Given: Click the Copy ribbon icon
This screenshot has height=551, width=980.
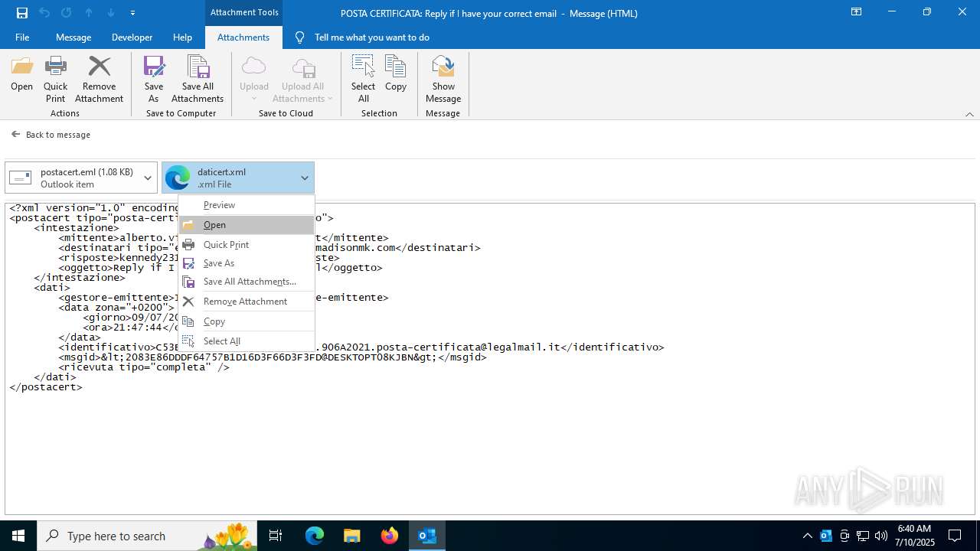Looking at the screenshot, I should pos(396,74).
